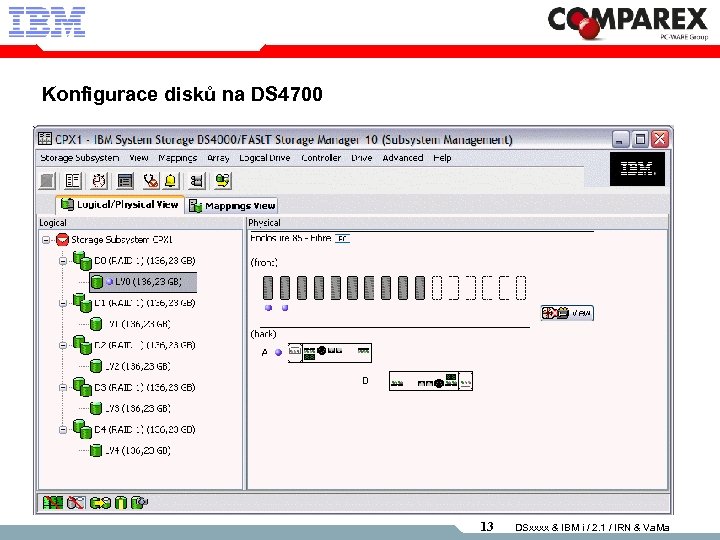The image size is (720, 540).
Task: Maximize the Storage Manager window
Action: click(640, 139)
